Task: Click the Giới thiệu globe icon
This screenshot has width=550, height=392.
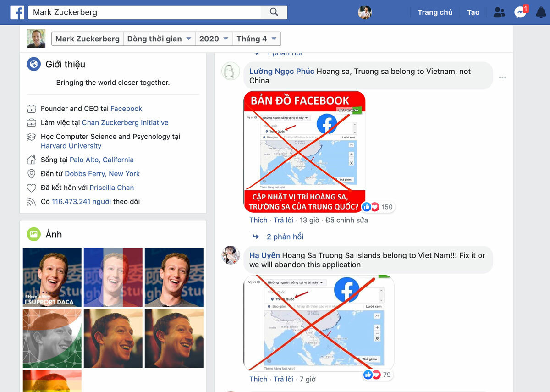Action: (x=34, y=64)
